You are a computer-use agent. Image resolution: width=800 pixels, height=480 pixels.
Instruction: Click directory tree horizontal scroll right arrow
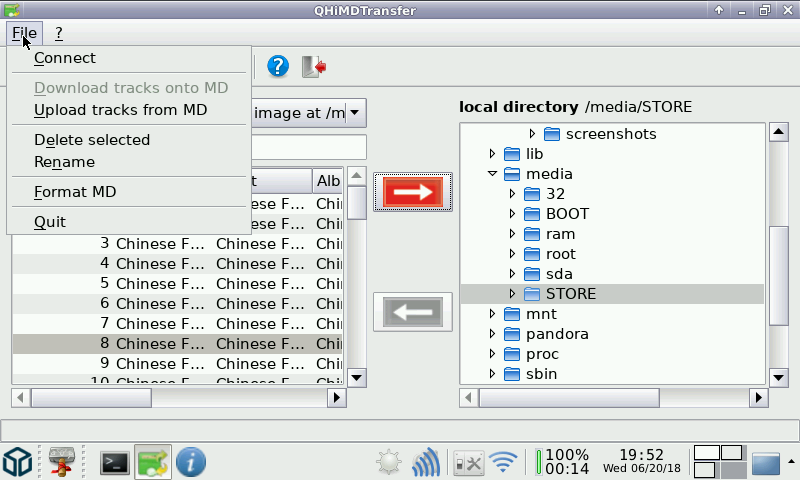(759, 397)
